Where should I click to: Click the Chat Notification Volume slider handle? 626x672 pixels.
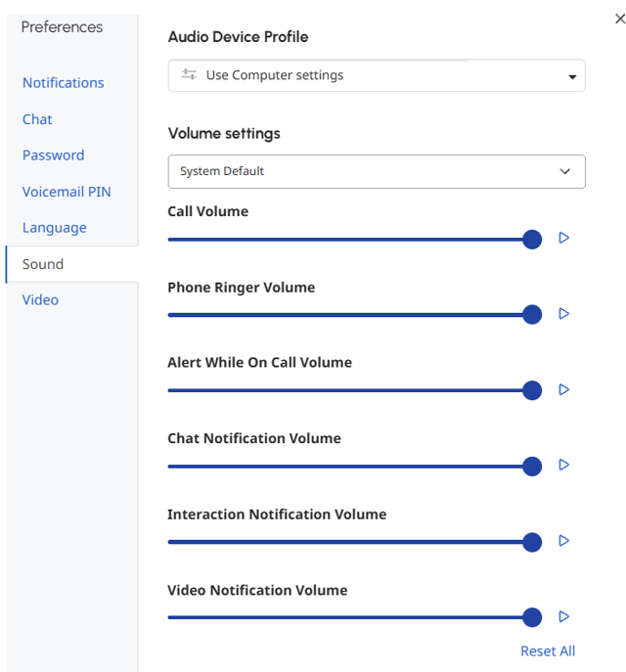[532, 467]
